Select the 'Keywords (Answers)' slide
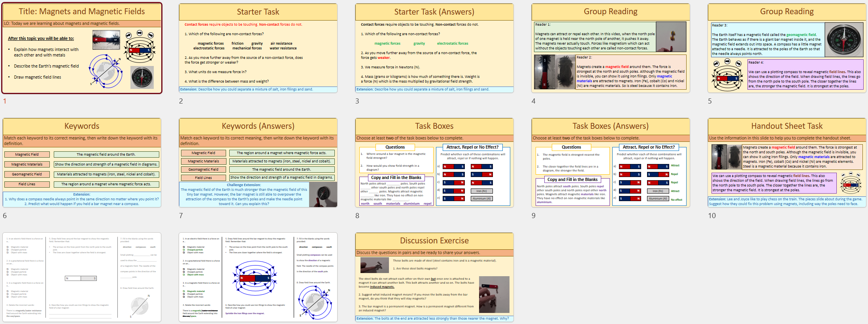This screenshot has height=324, width=868. (x=258, y=162)
